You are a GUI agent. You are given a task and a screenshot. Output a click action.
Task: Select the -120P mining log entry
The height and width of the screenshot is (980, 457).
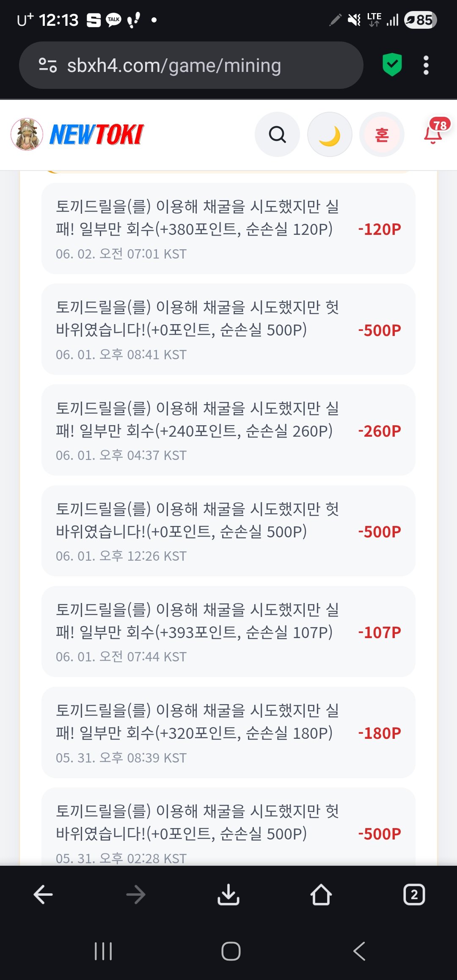pyautogui.click(x=228, y=228)
